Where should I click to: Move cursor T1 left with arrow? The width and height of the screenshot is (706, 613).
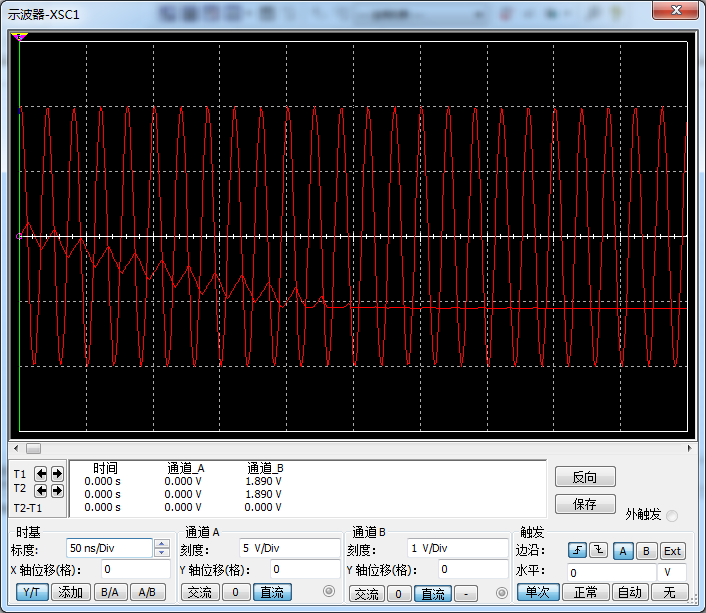click(x=41, y=473)
